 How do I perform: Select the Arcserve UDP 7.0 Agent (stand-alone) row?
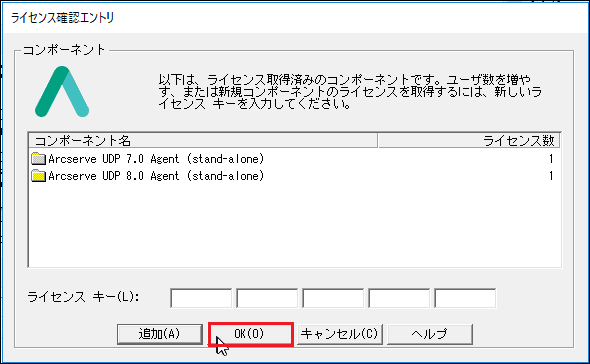[x=294, y=159]
